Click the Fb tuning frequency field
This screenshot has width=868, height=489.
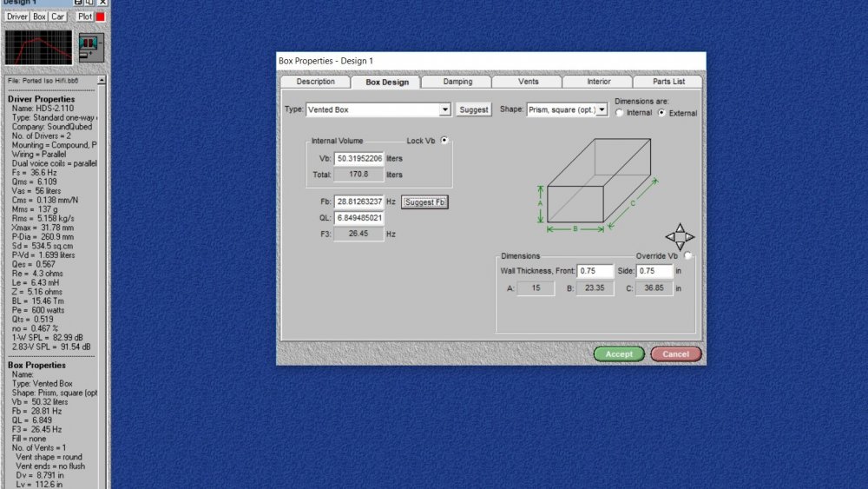tap(358, 202)
